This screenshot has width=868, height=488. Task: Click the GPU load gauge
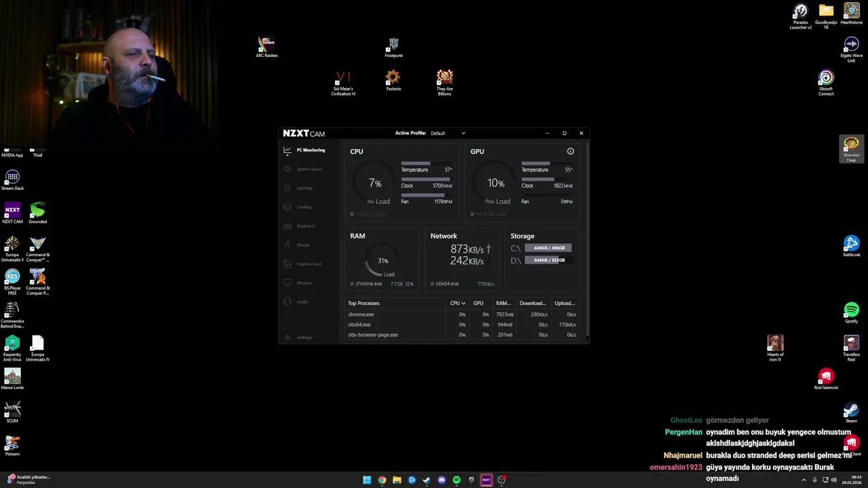pos(495,184)
